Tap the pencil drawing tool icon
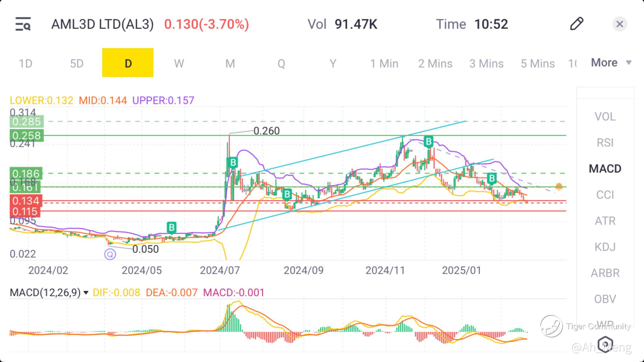The width and height of the screenshot is (644, 362). [x=576, y=24]
